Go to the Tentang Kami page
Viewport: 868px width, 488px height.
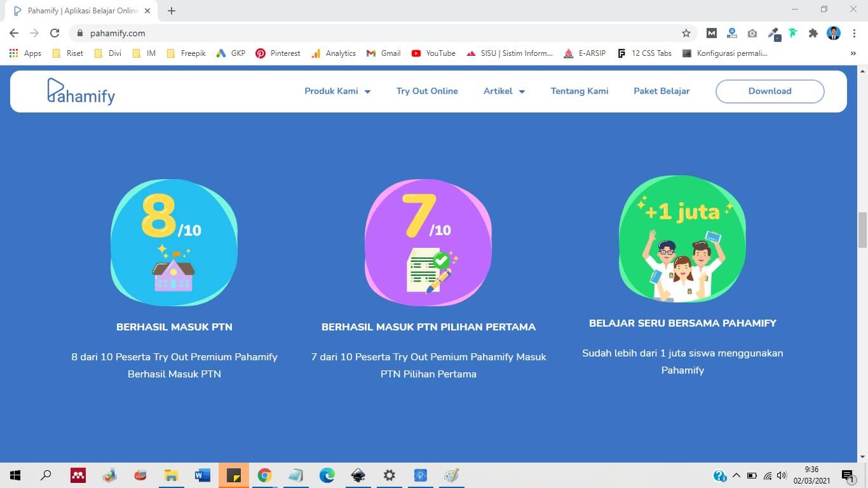(x=580, y=91)
